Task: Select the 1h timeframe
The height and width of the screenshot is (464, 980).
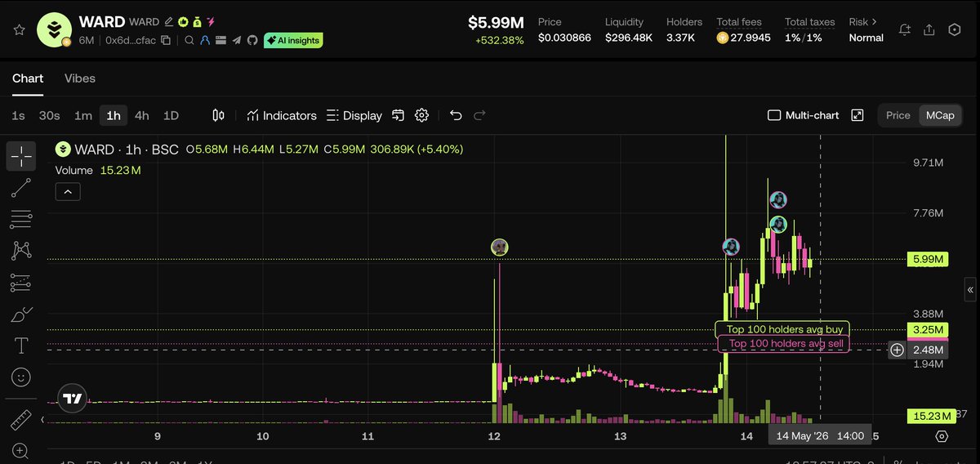Action: click(x=114, y=115)
